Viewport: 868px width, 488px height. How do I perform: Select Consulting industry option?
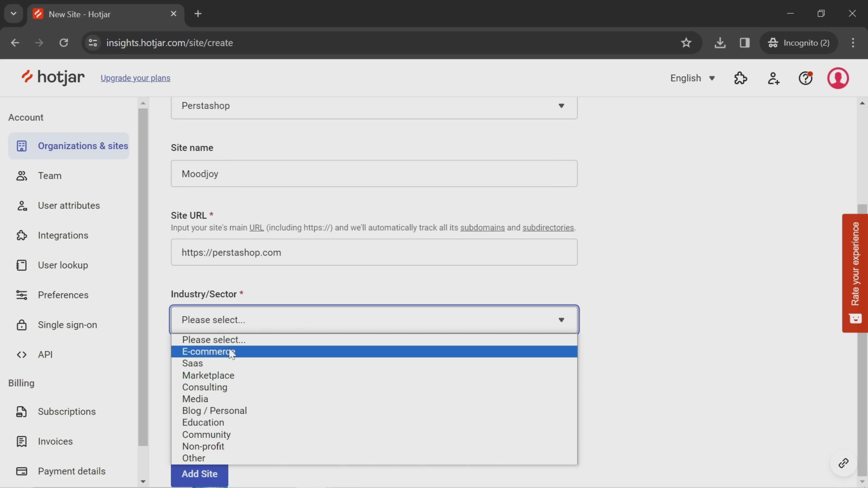pos(374,387)
